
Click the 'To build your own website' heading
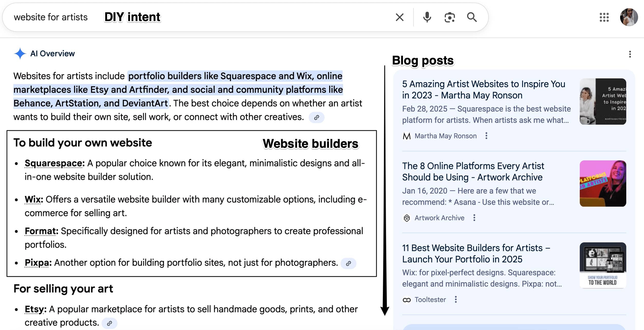tap(83, 143)
